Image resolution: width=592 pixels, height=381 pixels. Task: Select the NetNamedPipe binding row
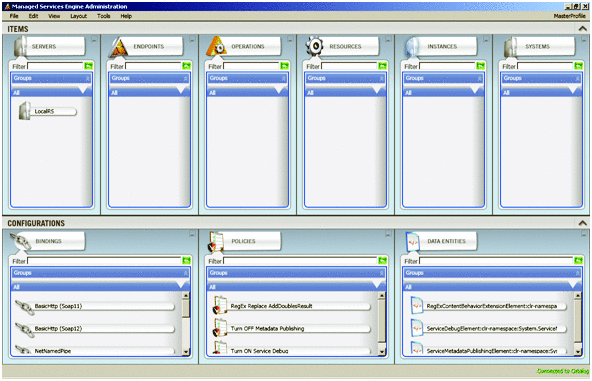95,351
